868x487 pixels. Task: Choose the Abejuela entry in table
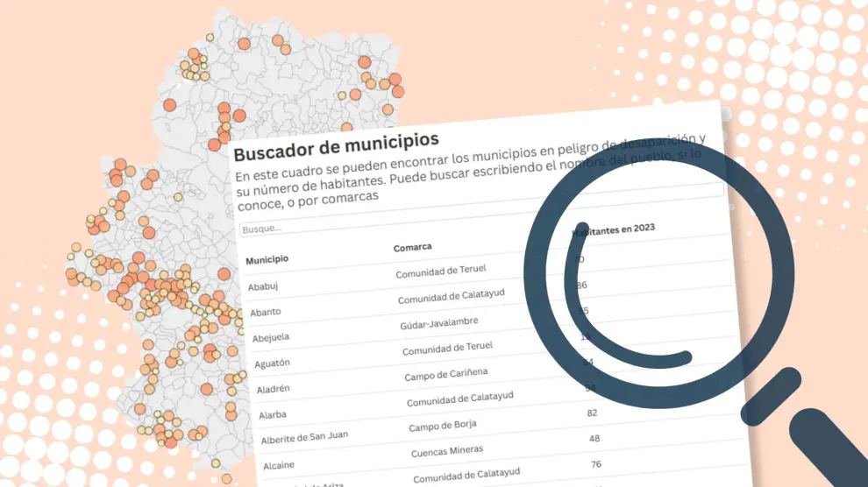pos(271,337)
